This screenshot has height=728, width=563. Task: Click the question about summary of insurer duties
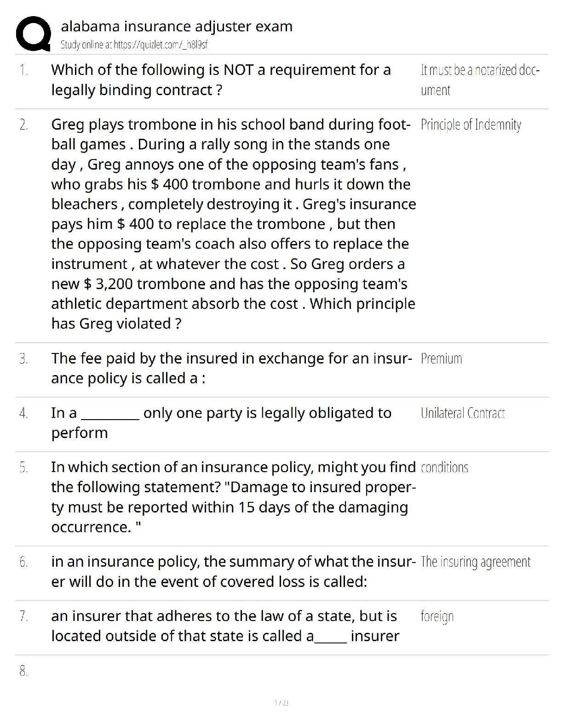pos(233,571)
